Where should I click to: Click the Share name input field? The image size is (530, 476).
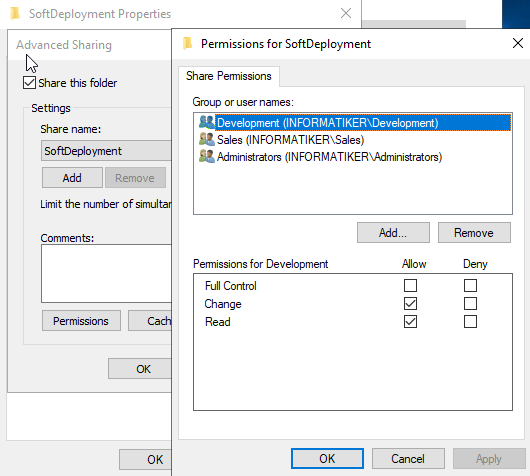point(106,151)
